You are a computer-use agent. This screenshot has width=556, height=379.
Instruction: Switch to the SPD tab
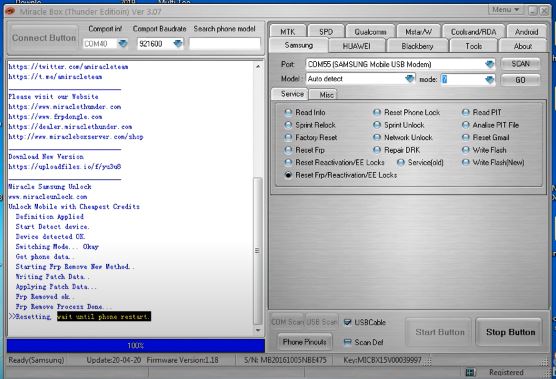pyautogui.click(x=326, y=32)
